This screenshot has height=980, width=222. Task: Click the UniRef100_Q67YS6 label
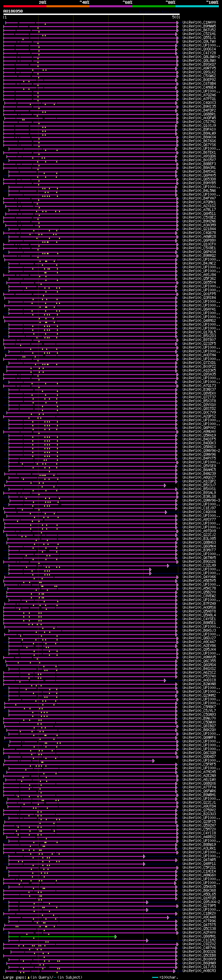pos(199,145)
